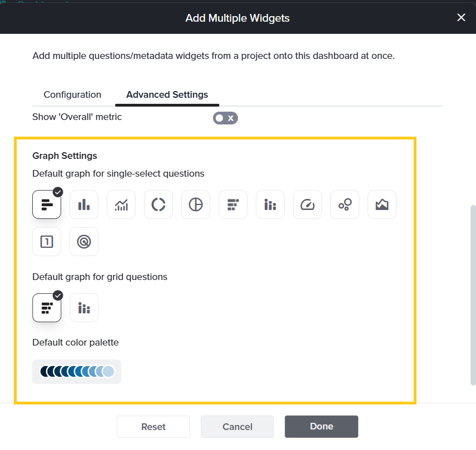476x450 pixels.
Task: Choose stacked horizontal bar for single-select
Action: pyautogui.click(x=233, y=204)
